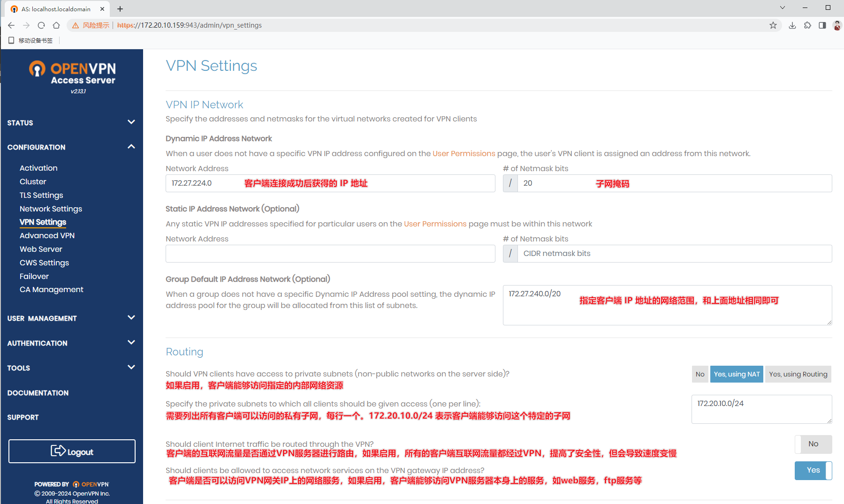
Task: Toggle Internet traffic routing through VPN switch
Action: pos(813,444)
